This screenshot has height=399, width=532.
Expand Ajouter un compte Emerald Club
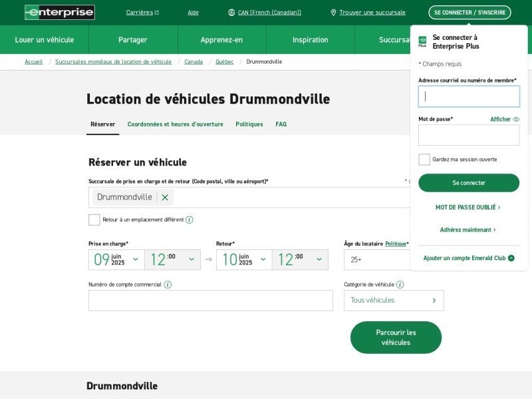(x=469, y=258)
